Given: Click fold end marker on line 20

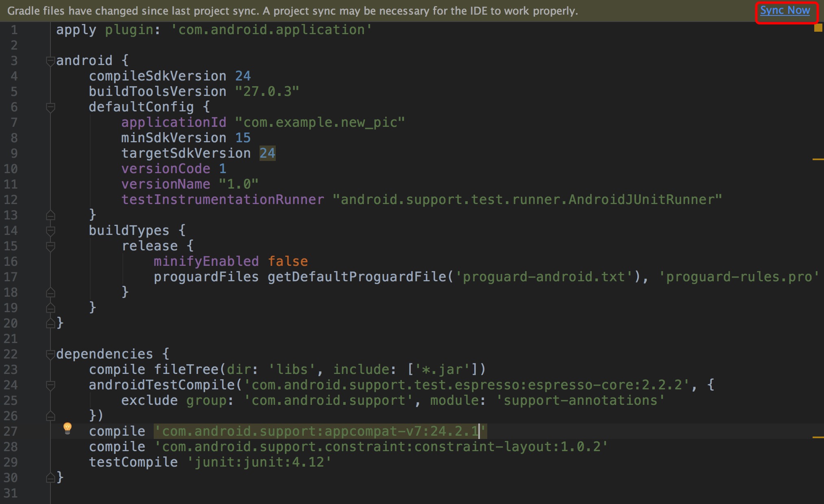Looking at the screenshot, I should coord(50,323).
